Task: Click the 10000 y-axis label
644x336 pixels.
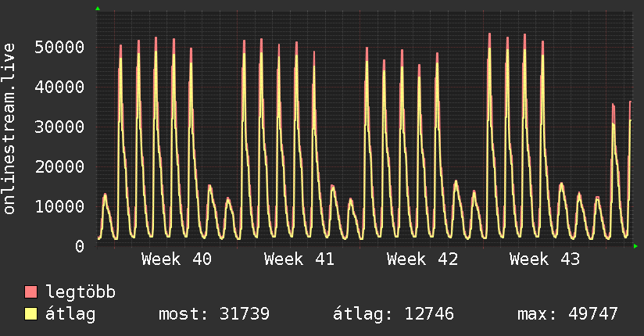Action: tap(59, 206)
